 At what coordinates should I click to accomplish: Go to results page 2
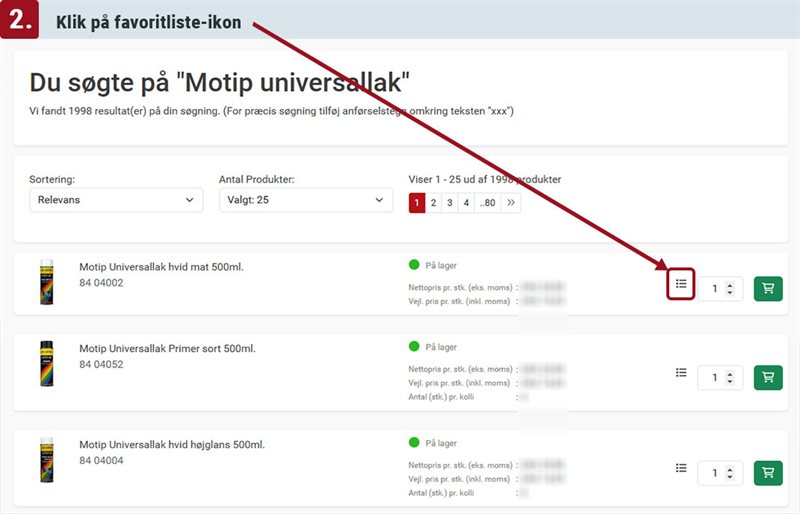[433, 202]
